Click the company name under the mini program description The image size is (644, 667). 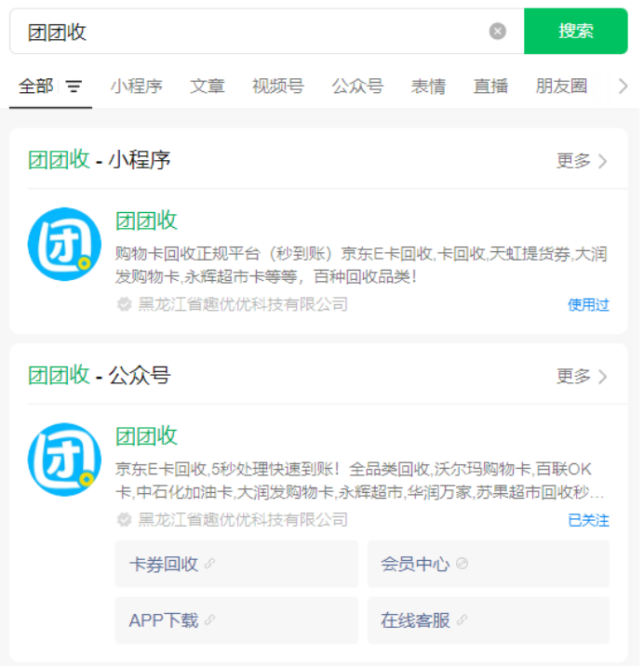click(x=243, y=304)
